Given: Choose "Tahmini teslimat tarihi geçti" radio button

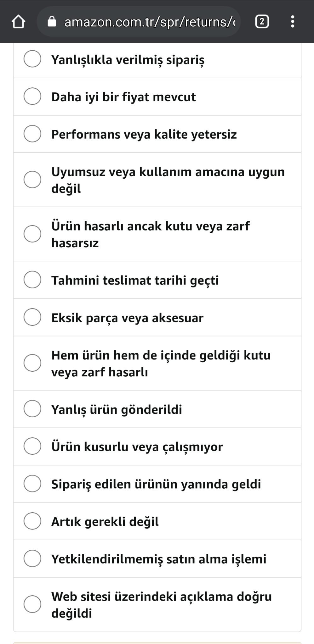Looking at the screenshot, I should pyautogui.click(x=32, y=280).
